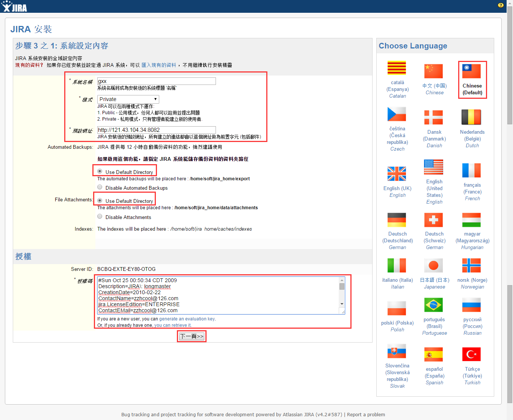Select the Japanese 日本語 flag
This screenshot has width=513, height=420.
coord(434,266)
